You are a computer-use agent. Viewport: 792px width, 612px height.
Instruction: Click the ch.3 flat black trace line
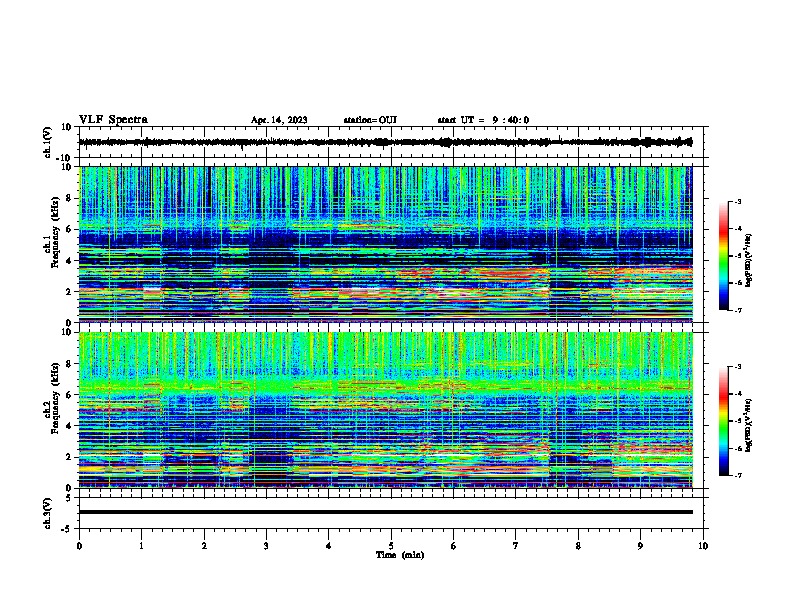pyautogui.click(x=386, y=512)
